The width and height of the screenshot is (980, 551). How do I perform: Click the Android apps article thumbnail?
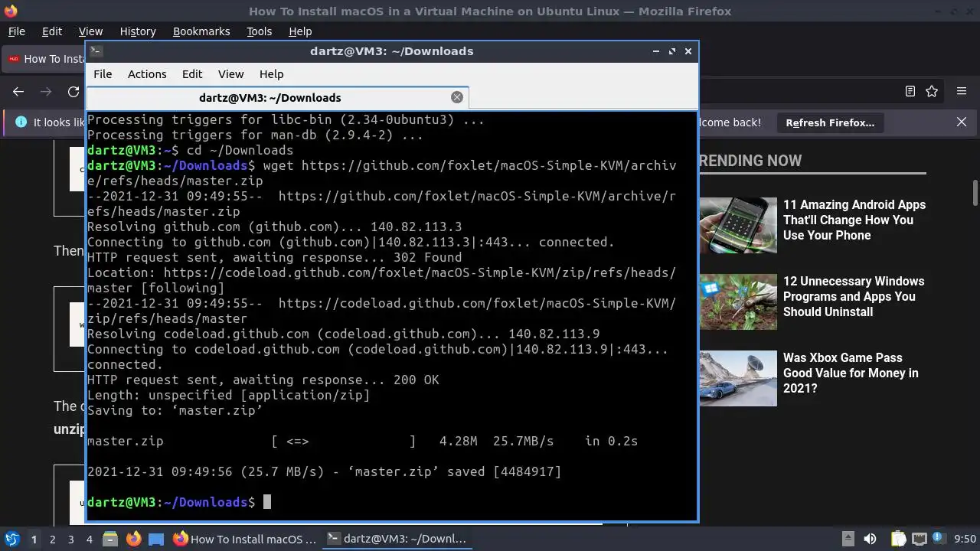738,225
